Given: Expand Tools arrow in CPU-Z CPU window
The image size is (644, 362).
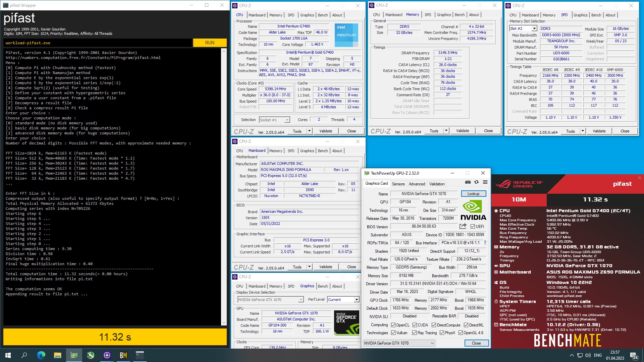Looking at the screenshot, I should [x=309, y=131].
